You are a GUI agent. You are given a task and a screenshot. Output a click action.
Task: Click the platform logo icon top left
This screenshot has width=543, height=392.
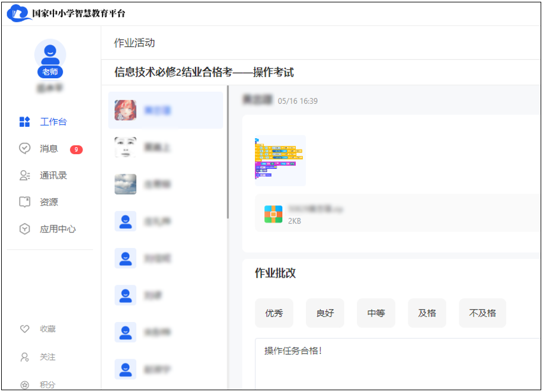tap(20, 12)
